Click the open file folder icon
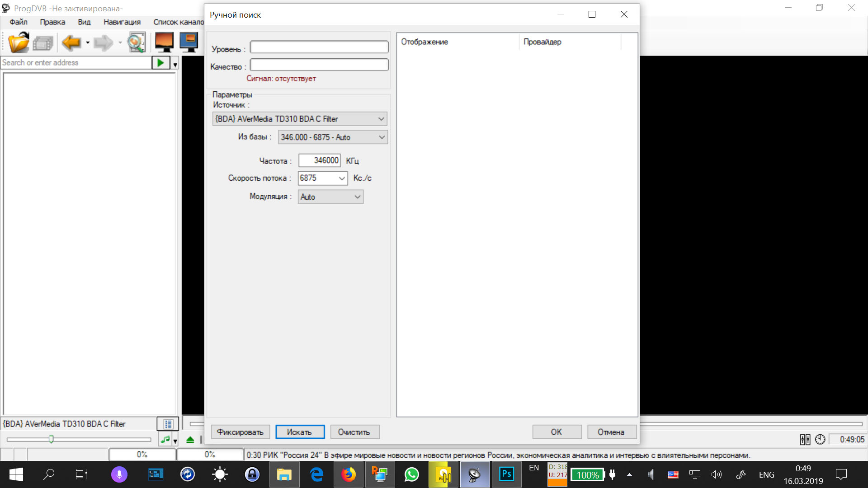The height and width of the screenshot is (488, 868). [x=19, y=42]
